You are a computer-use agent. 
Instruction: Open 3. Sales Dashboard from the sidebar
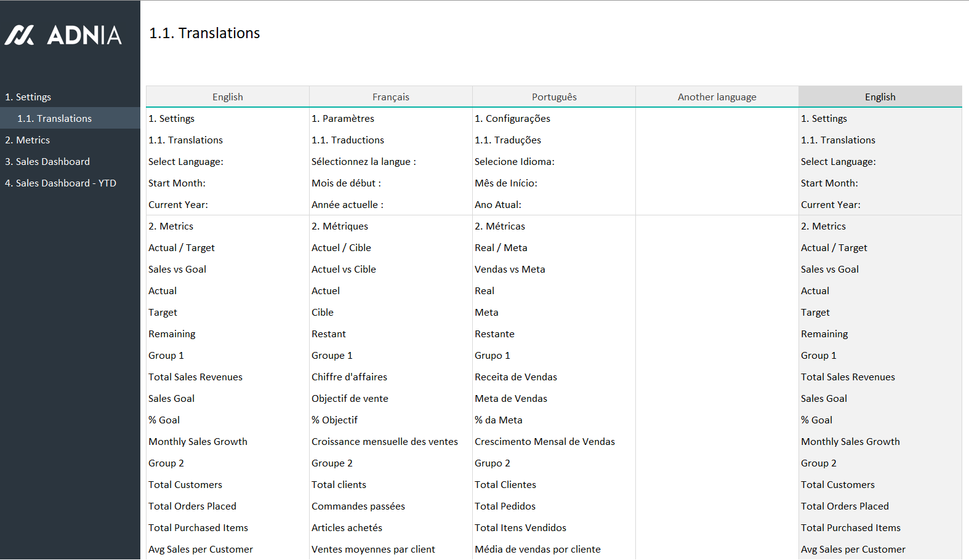point(47,162)
